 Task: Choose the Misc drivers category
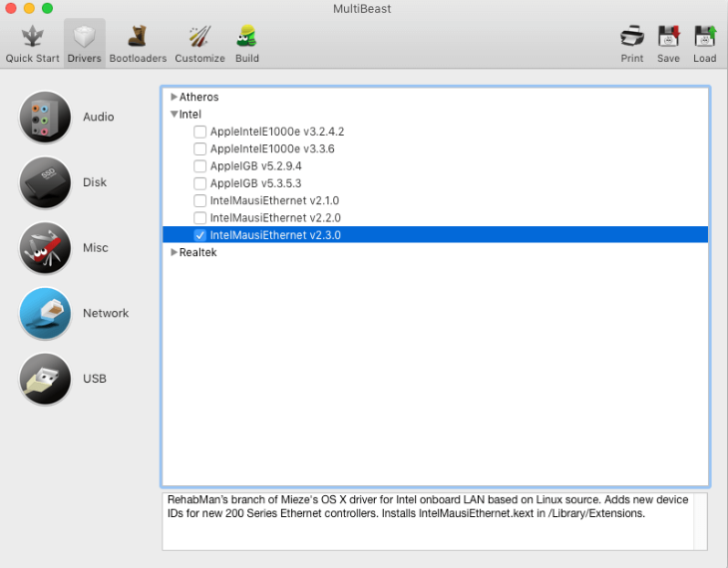pos(45,248)
